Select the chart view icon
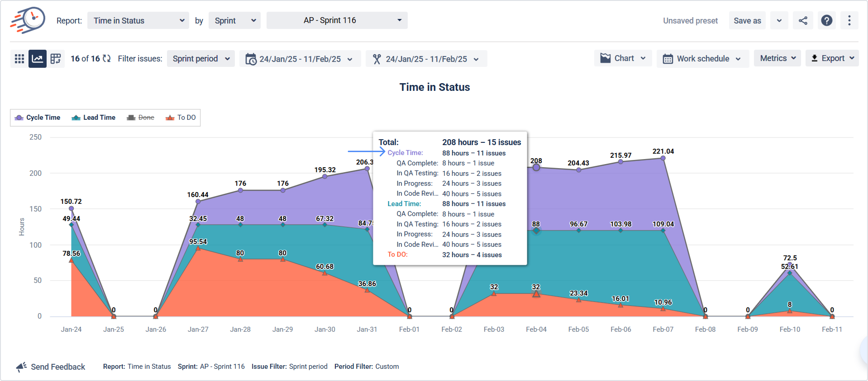Image resolution: width=868 pixels, height=381 pixels. pos(37,59)
